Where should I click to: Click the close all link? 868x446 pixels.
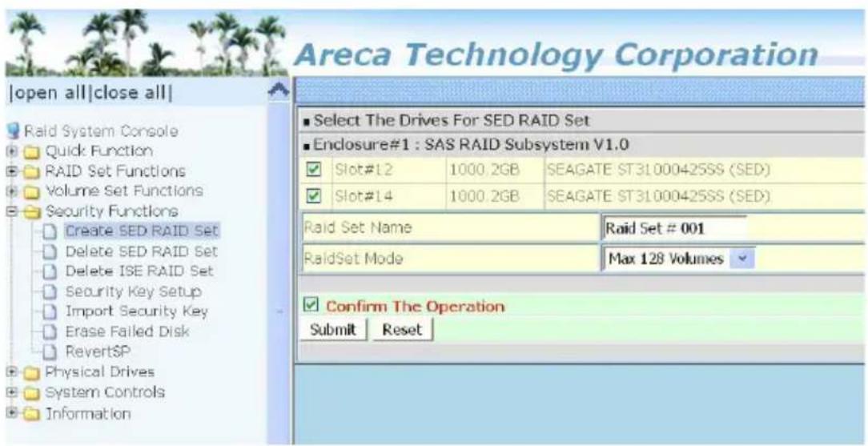131,92
